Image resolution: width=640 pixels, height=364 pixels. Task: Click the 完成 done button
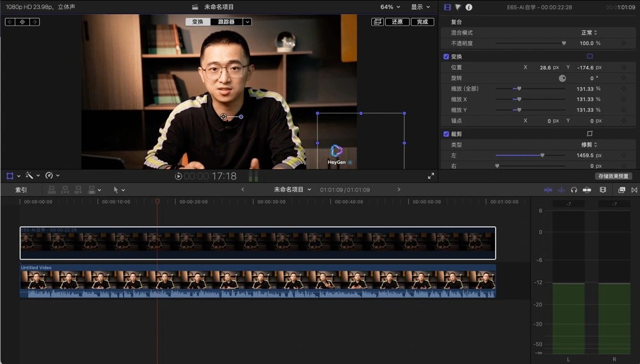click(x=422, y=22)
